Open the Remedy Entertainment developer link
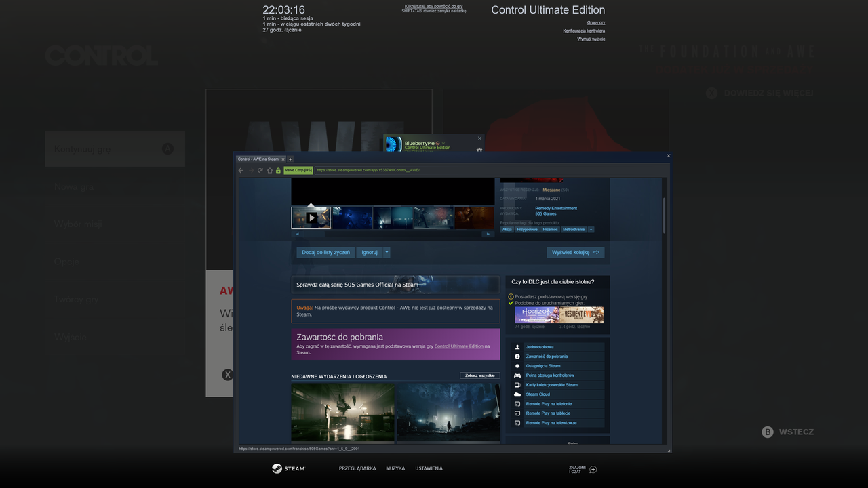This screenshot has width=868, height=488. [556, 208]
